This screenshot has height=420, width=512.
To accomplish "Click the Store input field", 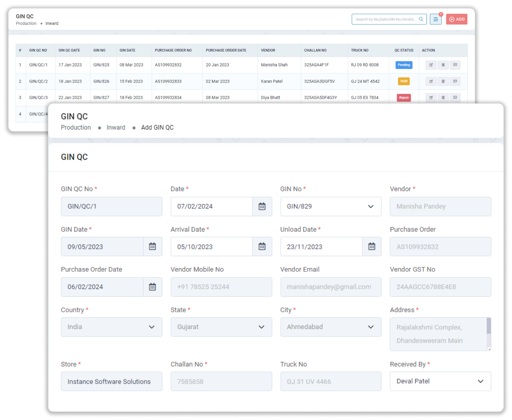I will [111, 381].
